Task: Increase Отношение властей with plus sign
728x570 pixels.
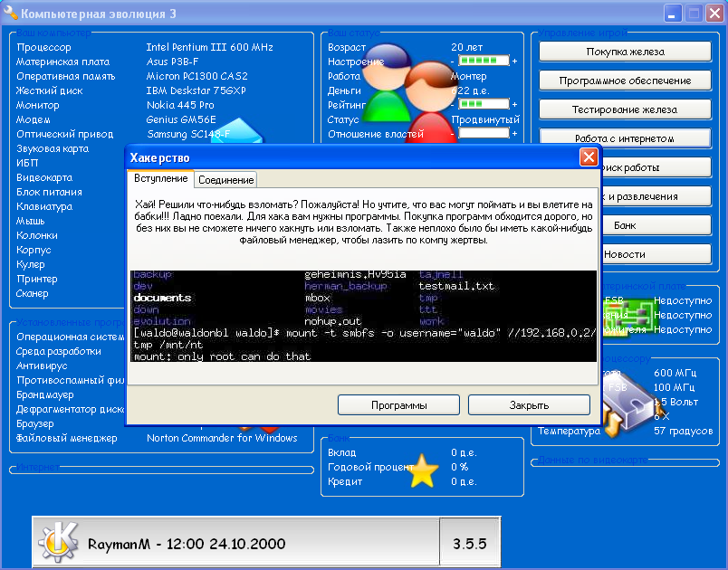Action: click(x=514, y=134)
